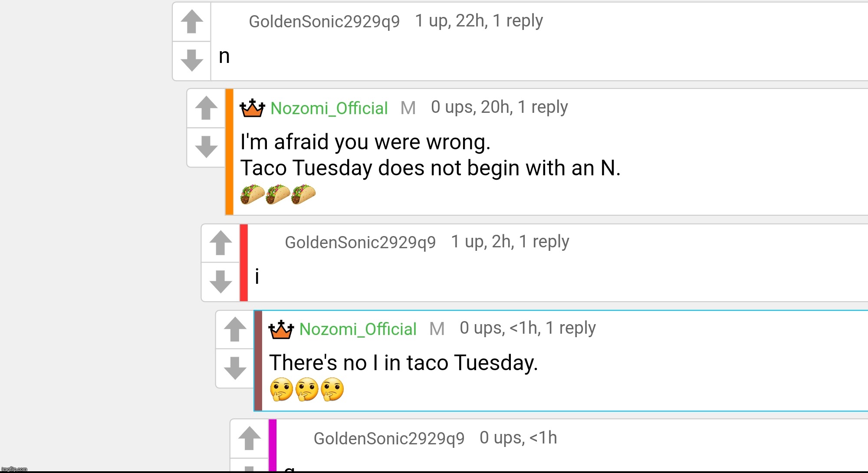Upvote Nozomi_Official's "I'm afraid you were wrong" comment
The height and width of the screenshot is (473, 868).
coord(206,108)
